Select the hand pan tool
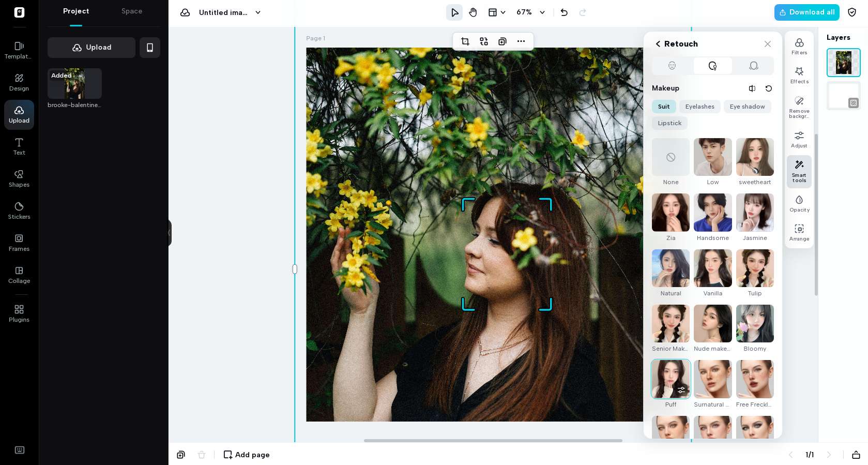The height and width of the screenshot is (465, 868). [x=473, y=12]
